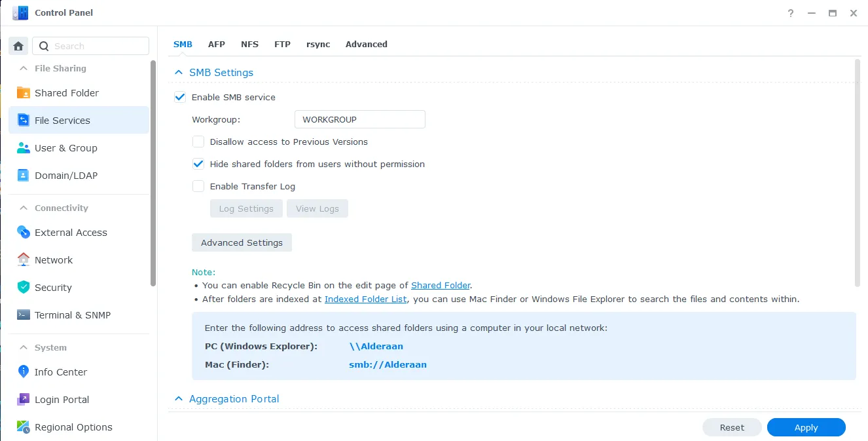This screenshot has width=868, height=441.
Task: Enable Disallow access to Previous Versions
Action: [x=198, y=142]
